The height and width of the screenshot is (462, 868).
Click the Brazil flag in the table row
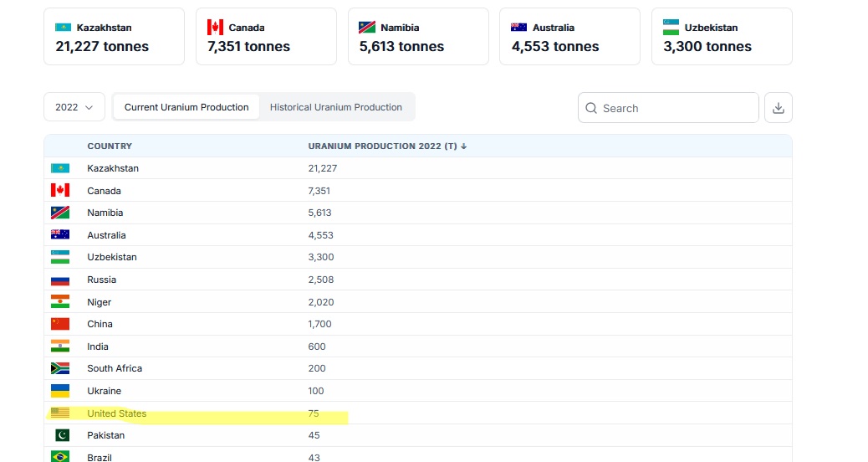(60, 457)
